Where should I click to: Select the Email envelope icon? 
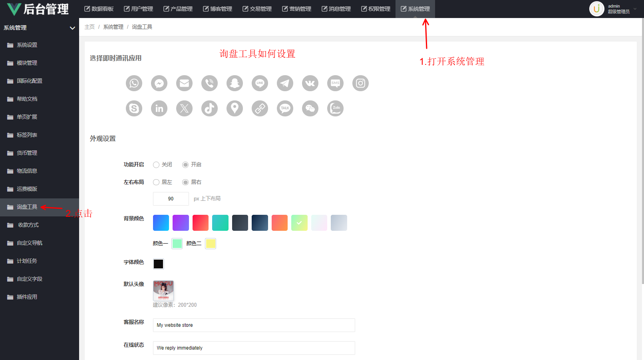[x=184, y=83]
